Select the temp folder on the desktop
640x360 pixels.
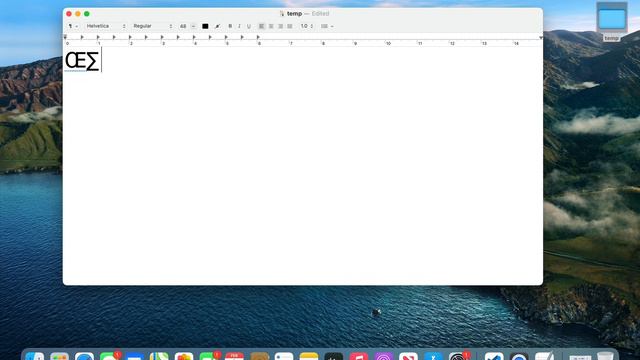611,22
